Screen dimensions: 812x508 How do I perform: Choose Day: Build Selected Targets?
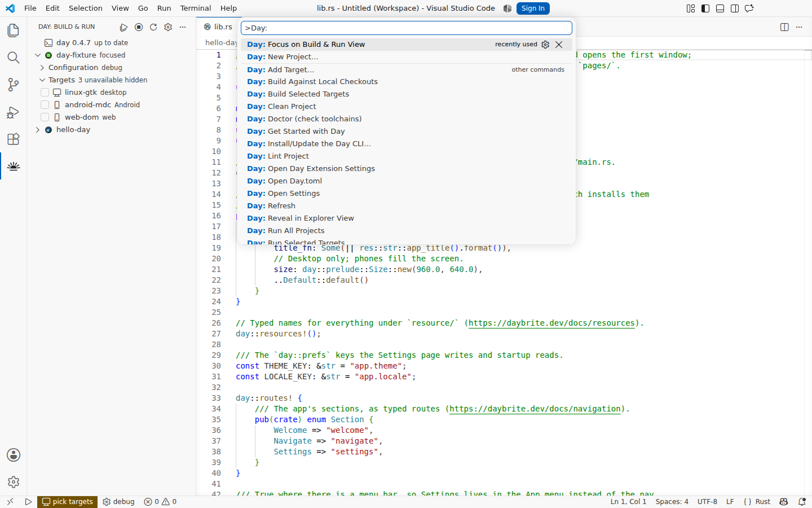[x=407, y=94]
